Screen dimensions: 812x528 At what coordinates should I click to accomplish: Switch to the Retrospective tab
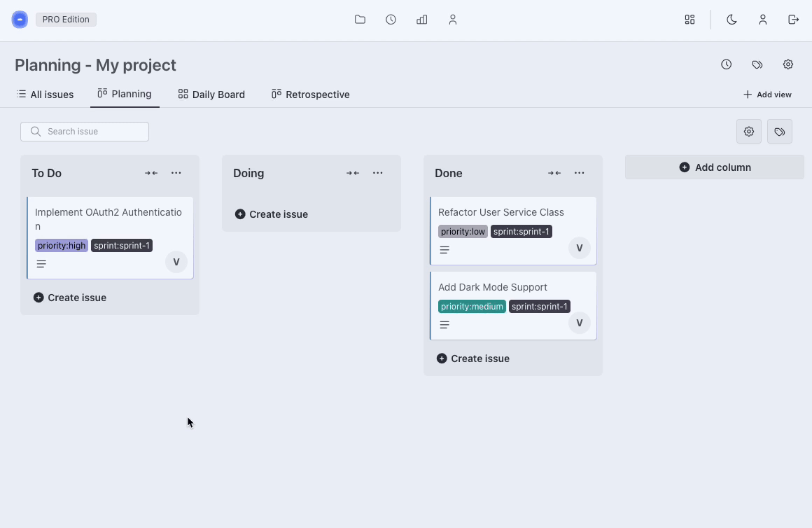pyautogui.click(x=310, y=95)
